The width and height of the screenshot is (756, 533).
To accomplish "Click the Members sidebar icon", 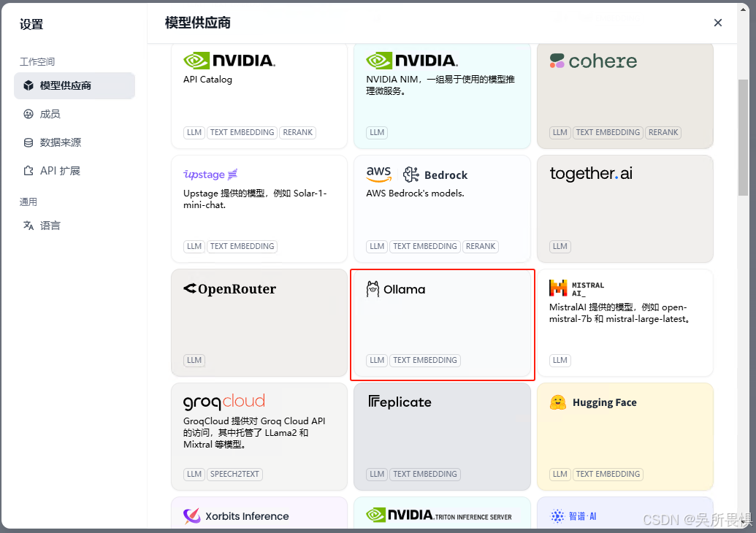I will (28, 114).
